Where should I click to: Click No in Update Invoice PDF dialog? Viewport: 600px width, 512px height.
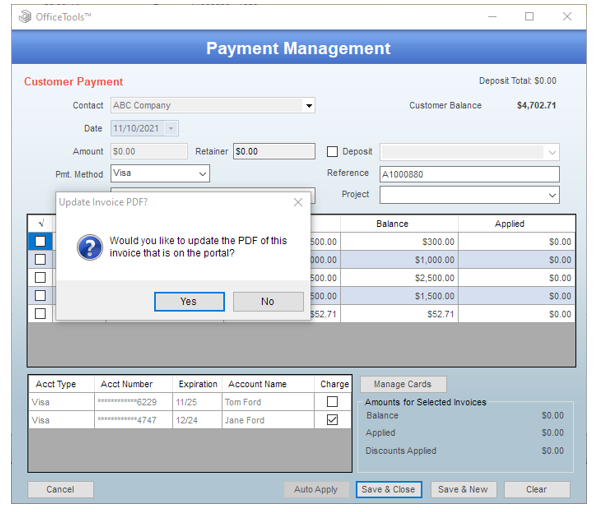coord(268,302)
